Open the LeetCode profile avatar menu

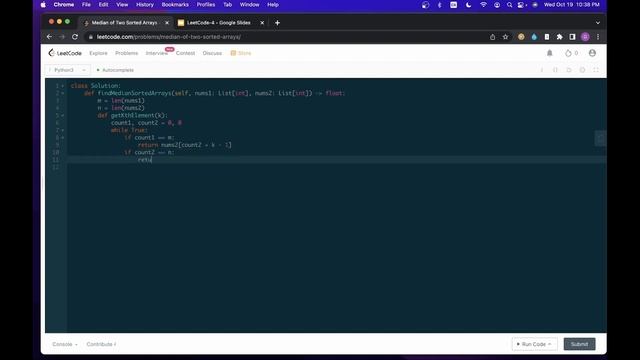[592, 53]
